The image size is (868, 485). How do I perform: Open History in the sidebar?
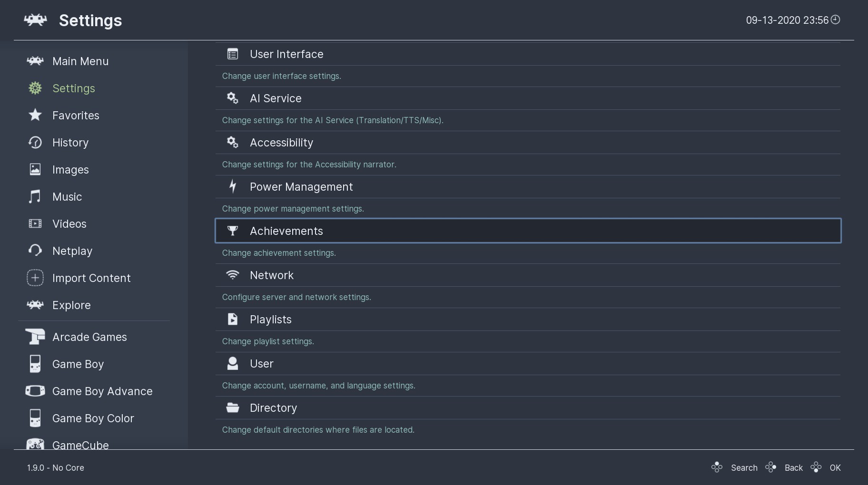point(70,143)
